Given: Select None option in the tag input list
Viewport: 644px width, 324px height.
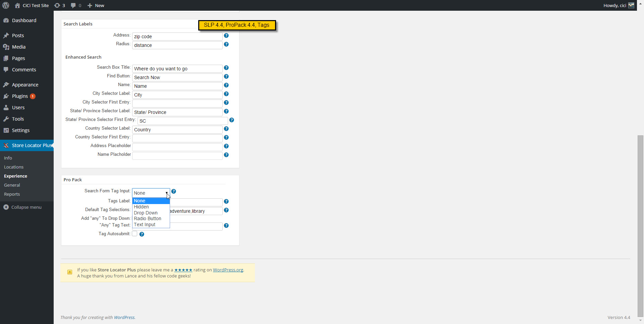Looking at the screenshot, I should [151, 201].
